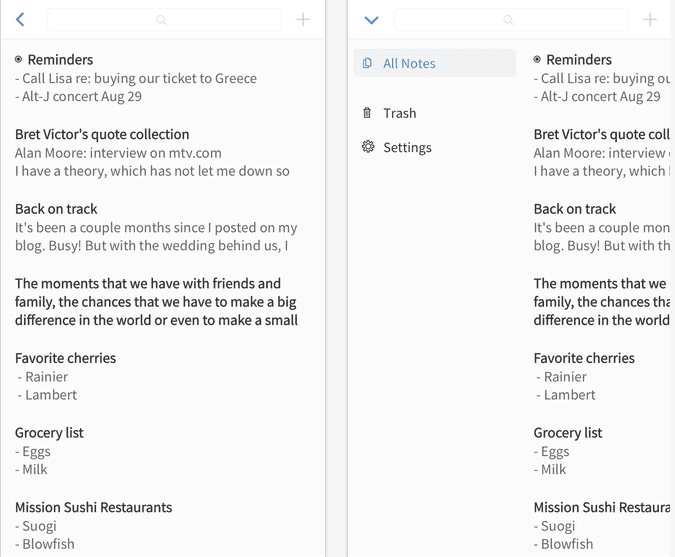Open Back on track note in left panel
This screenshot has height=557, width=675.
(56, 209)
